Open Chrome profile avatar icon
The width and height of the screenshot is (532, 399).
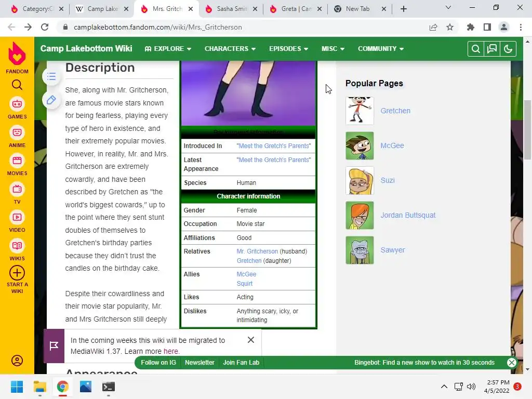(504, 27)
